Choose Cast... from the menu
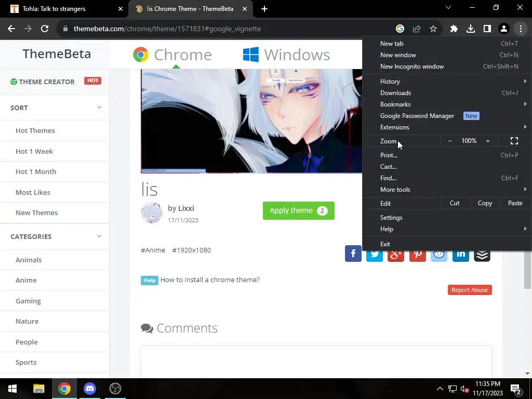The image size is (532, 399). (447, 167)
